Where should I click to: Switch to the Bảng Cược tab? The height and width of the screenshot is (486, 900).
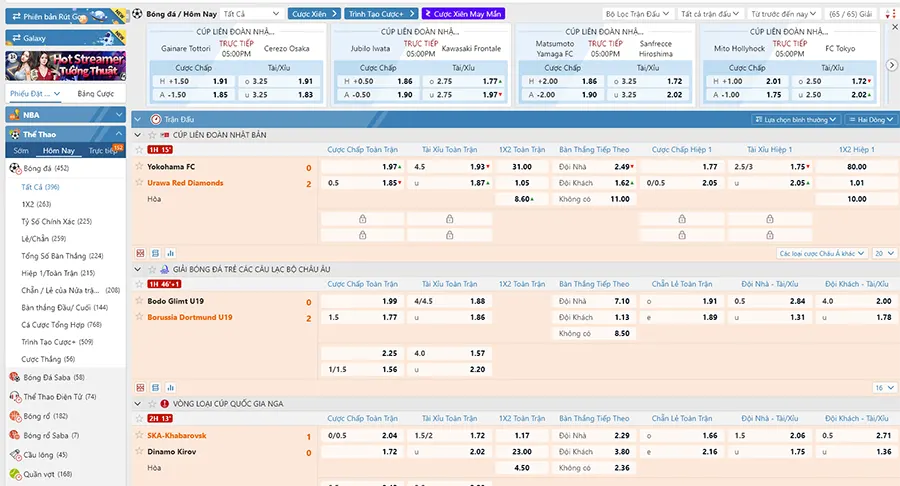tap(95, 94)
